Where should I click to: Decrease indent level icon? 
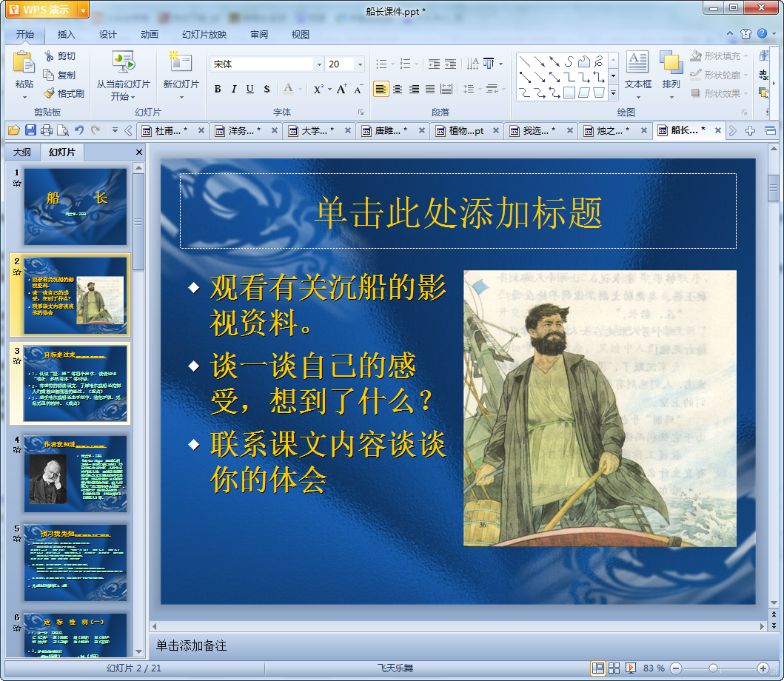[x=434, y=64]
